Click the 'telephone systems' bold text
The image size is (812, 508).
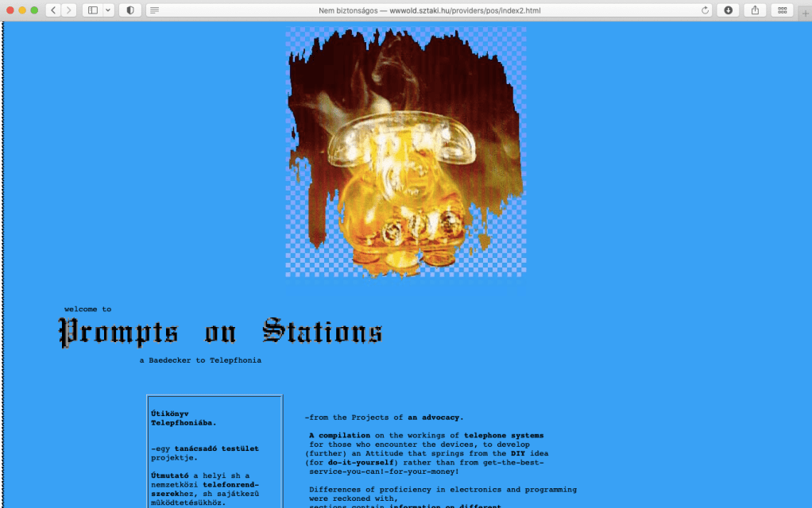tap(504, 436)
